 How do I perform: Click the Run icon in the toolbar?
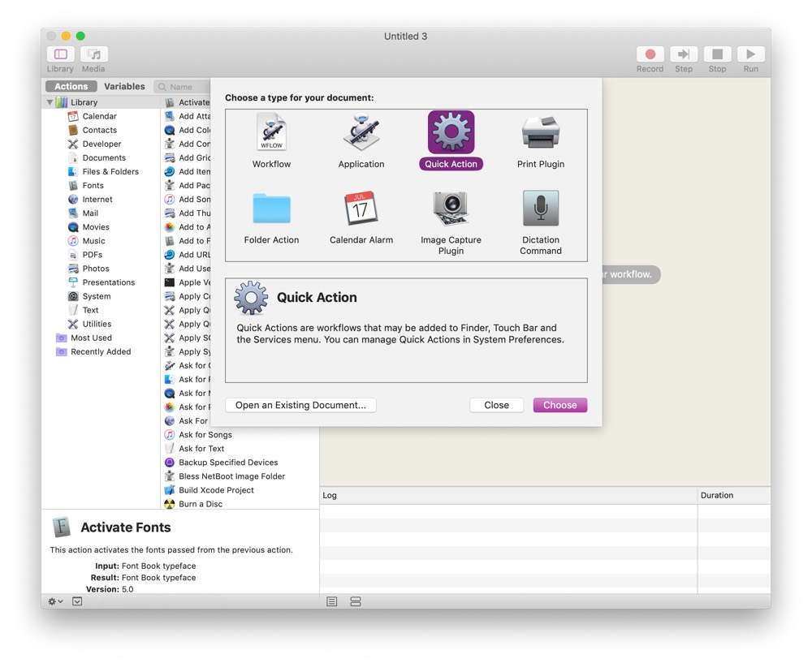click(x=750, y=55)
